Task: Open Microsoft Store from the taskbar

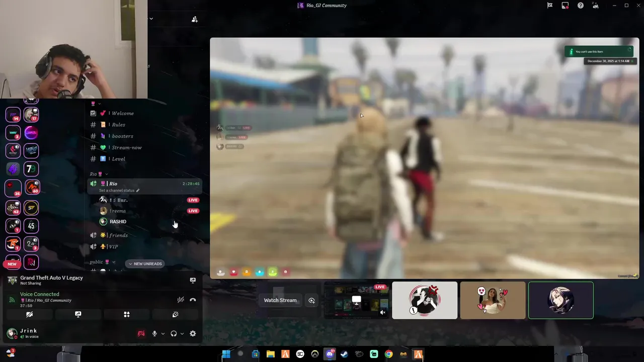Action: (256, 354)
